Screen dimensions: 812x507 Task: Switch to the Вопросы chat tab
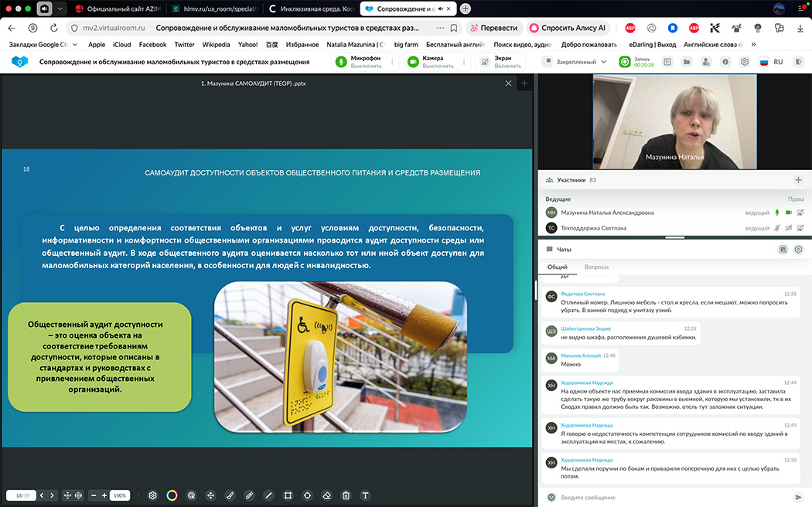point(596,267)
